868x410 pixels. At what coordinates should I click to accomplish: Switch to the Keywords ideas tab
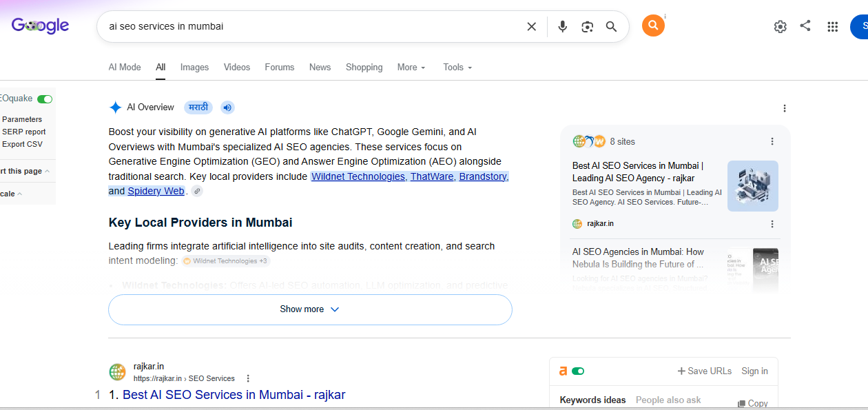pyautogui.click(x=593, y=400)
